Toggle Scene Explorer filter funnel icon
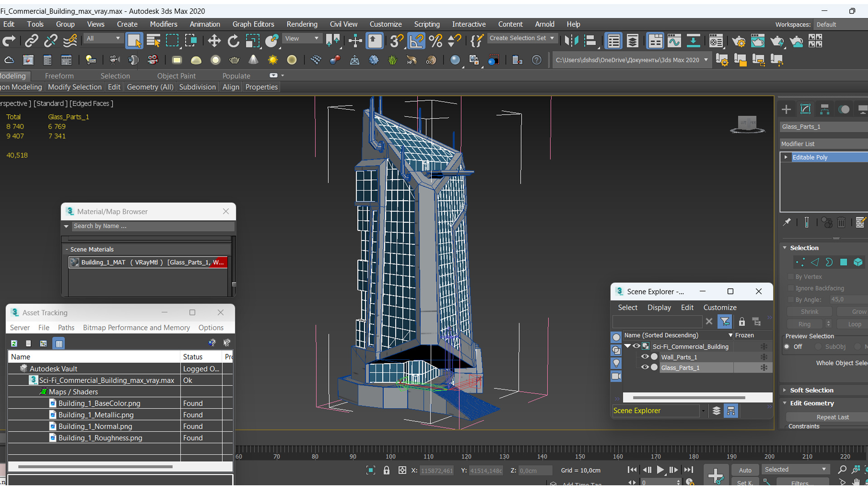The image size is (868, 488). coord(725,322)
